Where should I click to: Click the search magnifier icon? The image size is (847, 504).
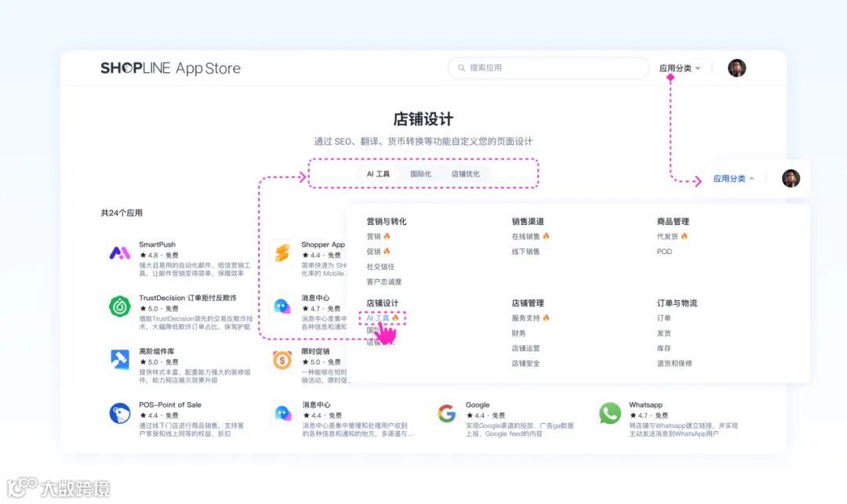pyautogui.click(x=461, y=68)
